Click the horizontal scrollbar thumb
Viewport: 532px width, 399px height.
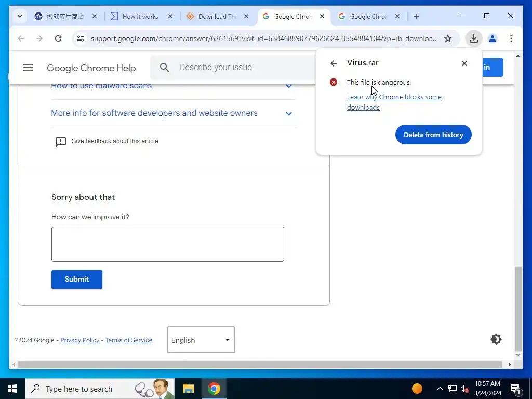click(260, 365)
